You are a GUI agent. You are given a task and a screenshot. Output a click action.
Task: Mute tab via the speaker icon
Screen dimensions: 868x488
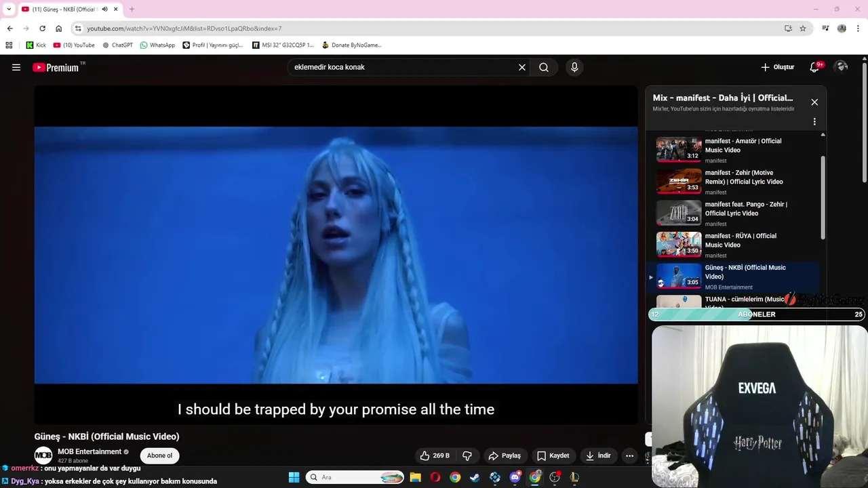[104, 9]
